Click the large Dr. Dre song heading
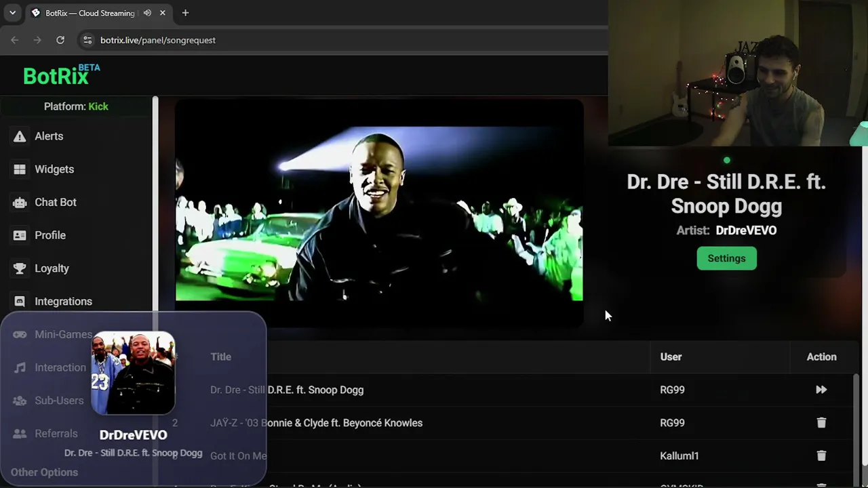 click(726, 194)
